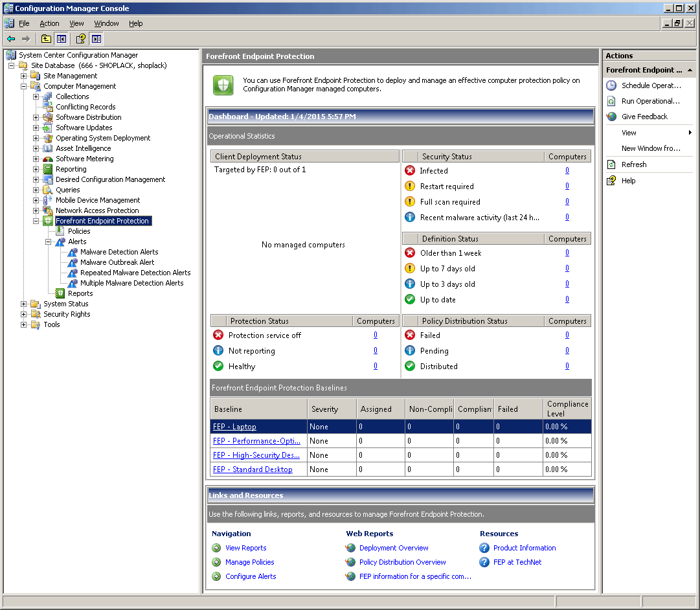Image resolution: width=700 pixels, height=610 pixels.
Task: Click the Configure Alerts arrow icon
Action: click(216, 576)
